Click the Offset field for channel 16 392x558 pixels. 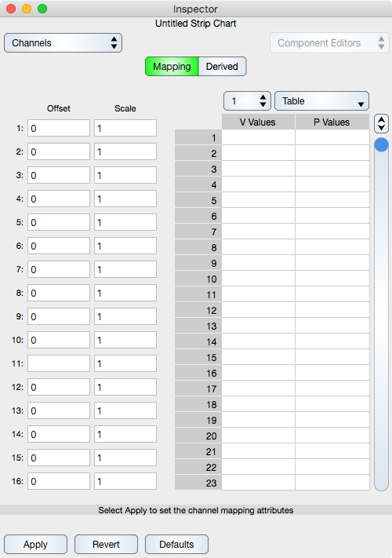coord(59,481)
